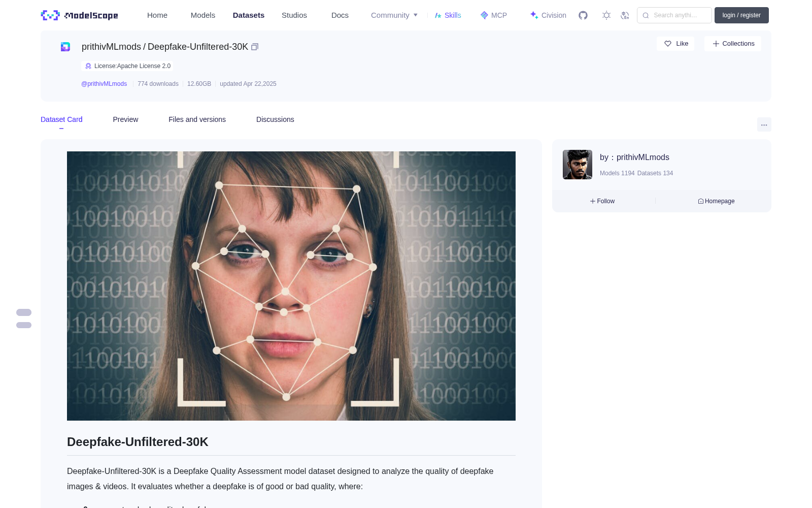Expand the Community dropdown menu
812x508 pixels.
tap(394, 15)
